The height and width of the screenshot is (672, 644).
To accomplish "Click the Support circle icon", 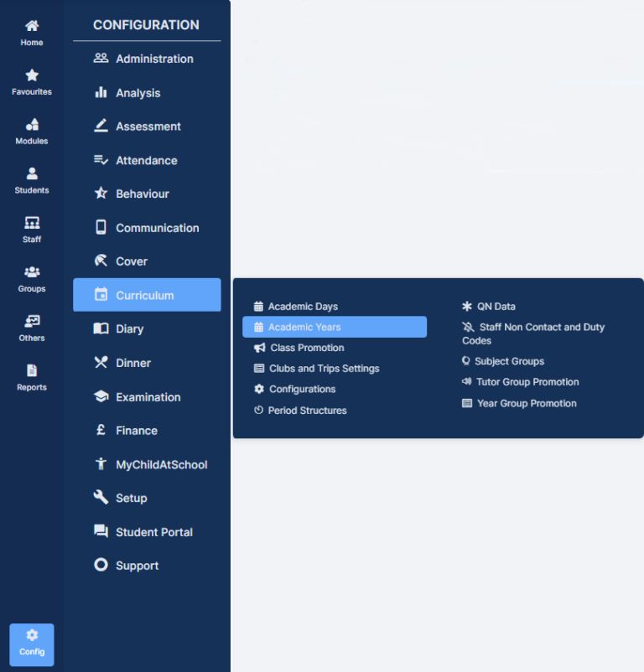I will coord(101,565).
